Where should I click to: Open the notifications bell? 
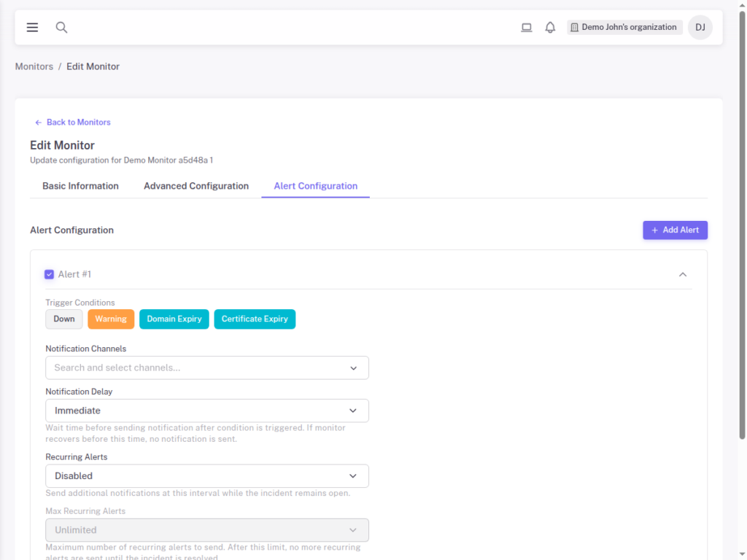[550, 28]
